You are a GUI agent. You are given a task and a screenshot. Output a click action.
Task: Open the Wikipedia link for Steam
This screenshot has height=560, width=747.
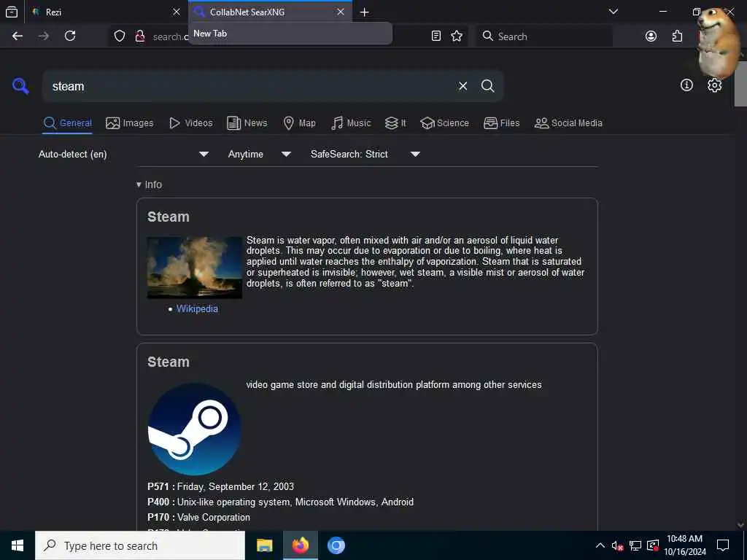(197, 309)
